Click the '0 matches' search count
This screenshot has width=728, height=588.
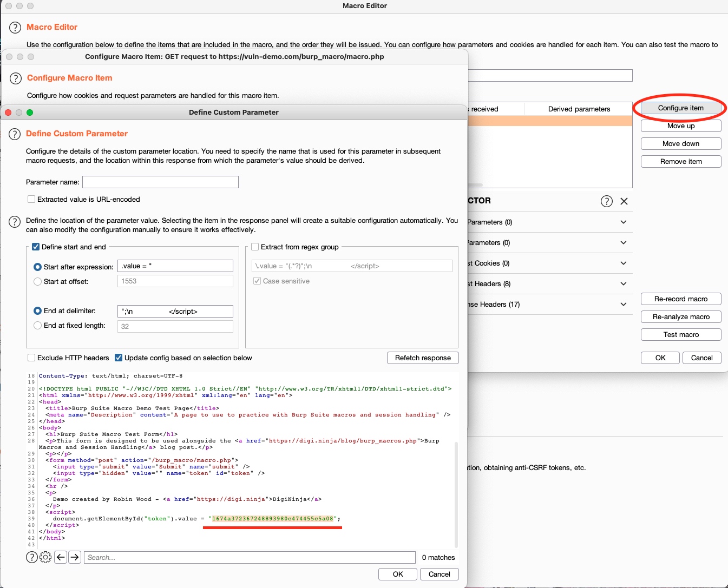[438, 557]
